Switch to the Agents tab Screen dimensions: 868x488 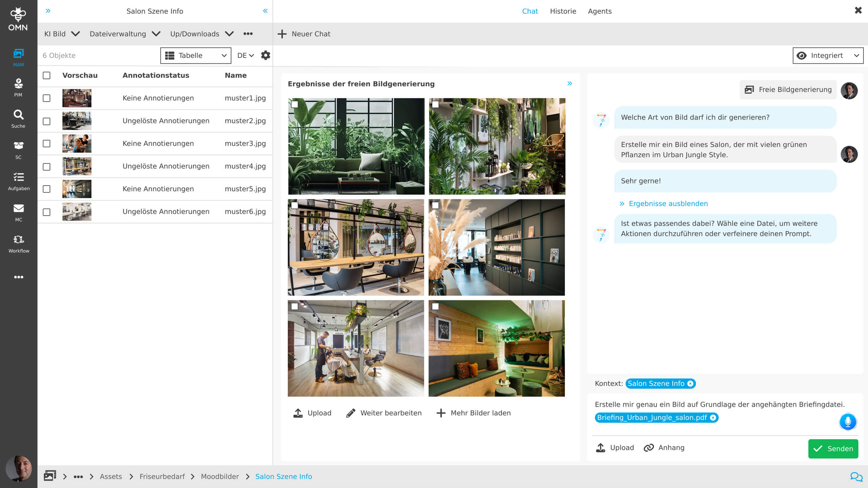pos(599,11)
